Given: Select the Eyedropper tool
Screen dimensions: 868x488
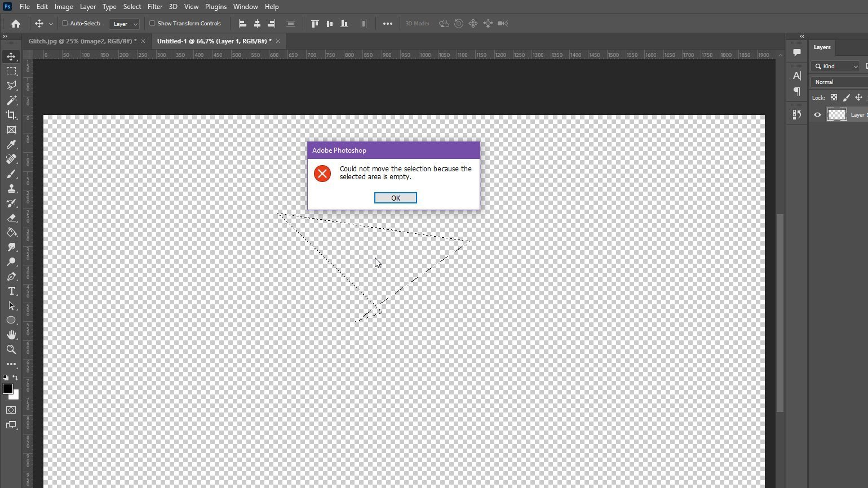Looking at the screenshot, I should click(11, 145).
